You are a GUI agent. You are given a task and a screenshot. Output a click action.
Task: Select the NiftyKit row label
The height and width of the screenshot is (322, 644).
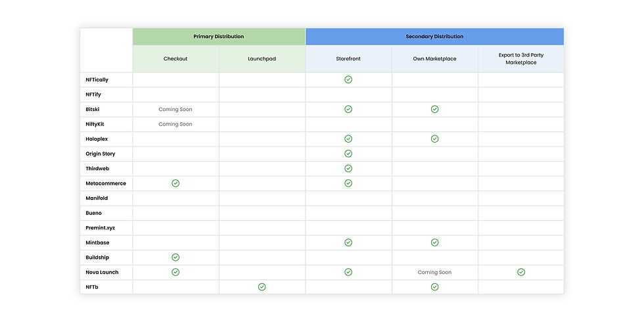coord(95,124)
